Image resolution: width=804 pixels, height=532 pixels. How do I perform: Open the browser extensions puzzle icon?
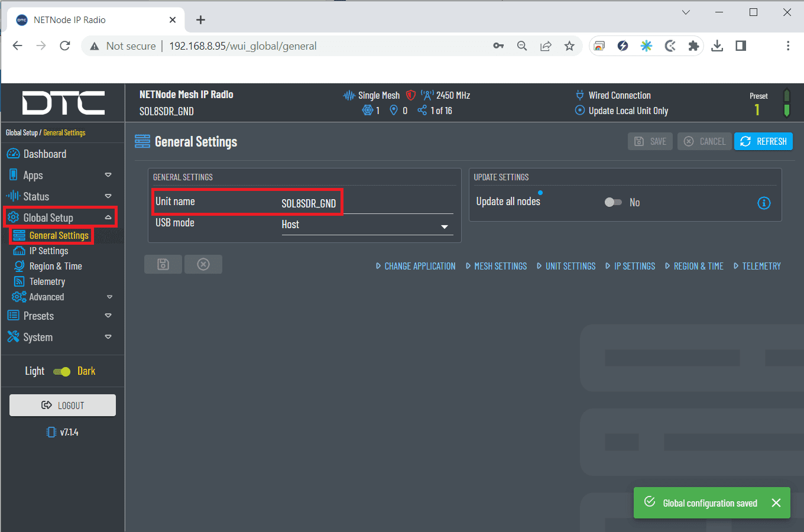pos(693,46)
